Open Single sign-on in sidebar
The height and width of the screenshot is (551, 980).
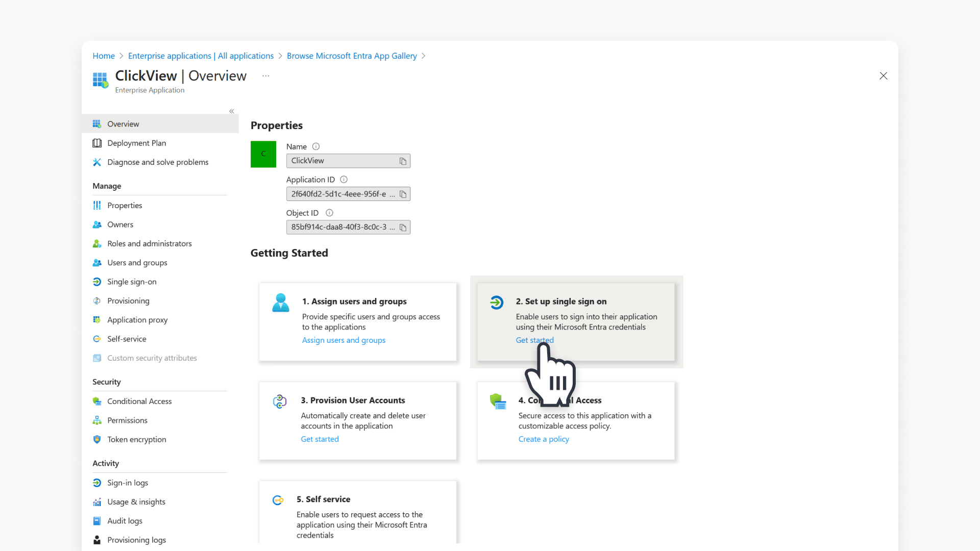[x=132, y=282]
